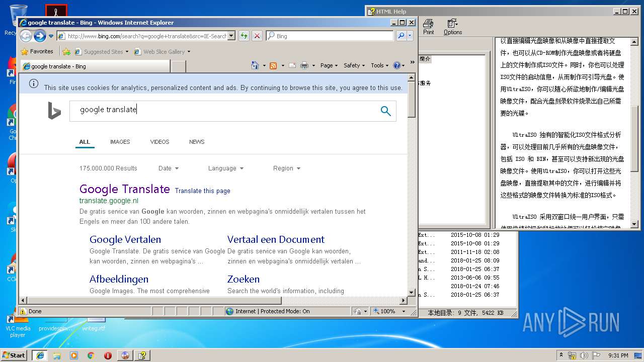Click the volume tray icon

[585, 355]
